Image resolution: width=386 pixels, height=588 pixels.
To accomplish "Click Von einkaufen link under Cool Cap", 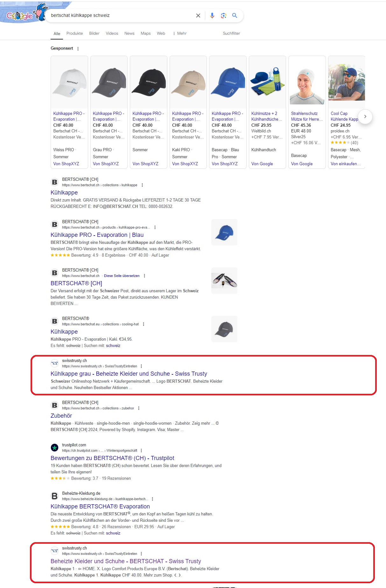I will (346, 164).
